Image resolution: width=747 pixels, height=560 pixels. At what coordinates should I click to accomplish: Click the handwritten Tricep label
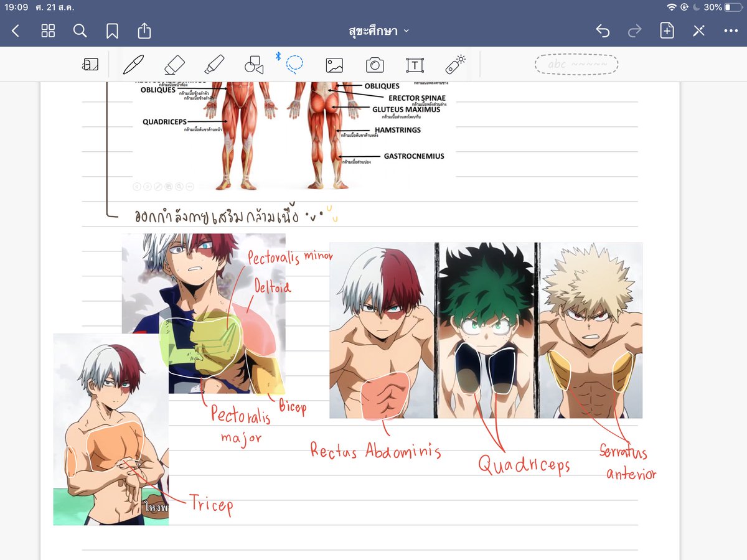point(211,504)
